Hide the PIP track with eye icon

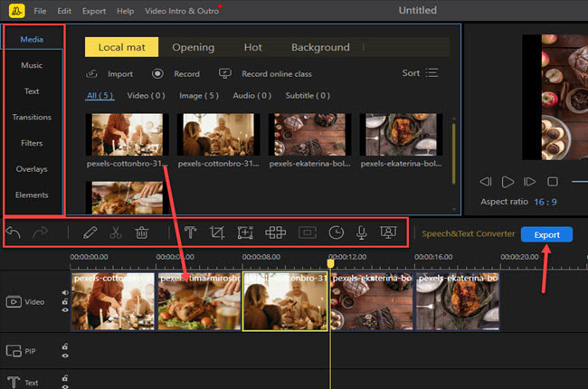pos(65,356)
